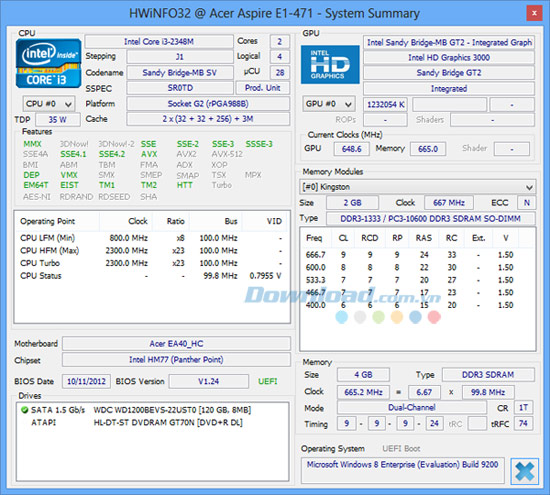
Task: Click the blue X close icon at bottom right
Action: (525, 471)
